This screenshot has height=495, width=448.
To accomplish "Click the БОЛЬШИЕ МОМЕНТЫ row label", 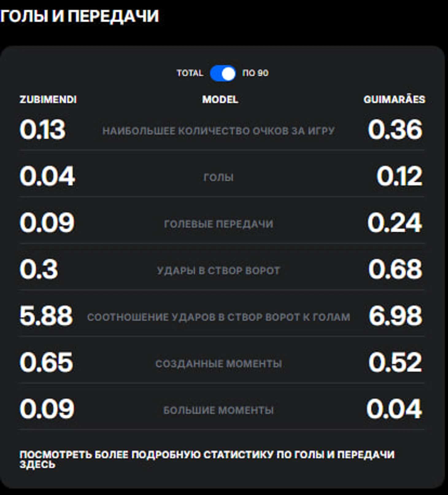I will click(x=218, y=410).
